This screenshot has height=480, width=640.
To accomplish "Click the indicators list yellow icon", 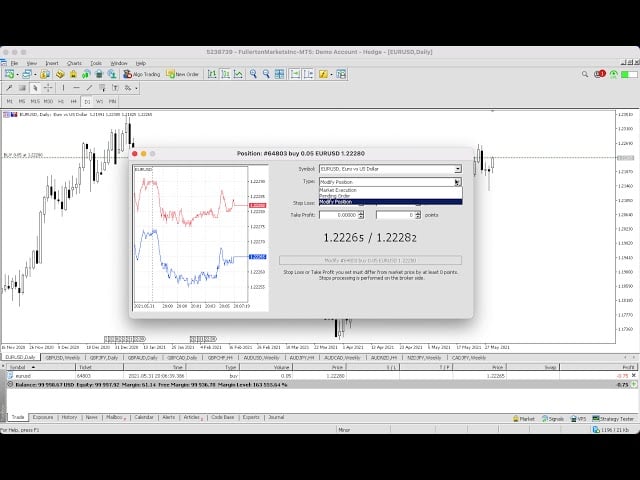I will [323, 74].
